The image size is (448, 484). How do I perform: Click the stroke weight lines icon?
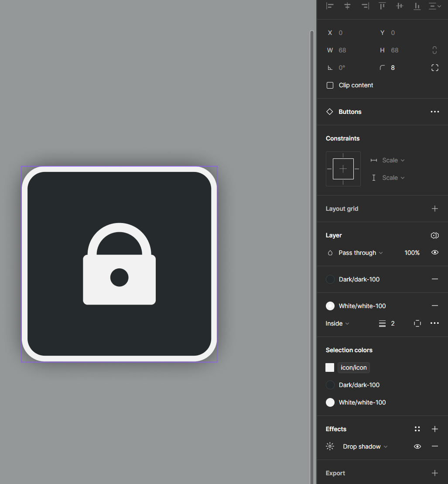point(382,323)
